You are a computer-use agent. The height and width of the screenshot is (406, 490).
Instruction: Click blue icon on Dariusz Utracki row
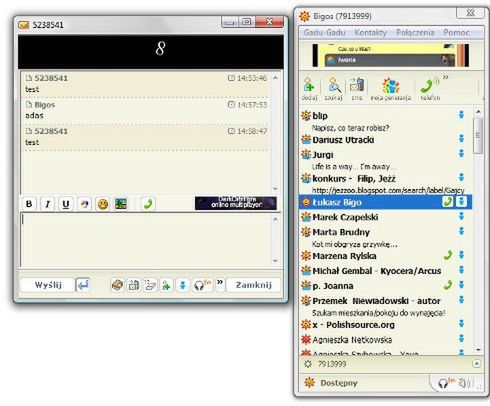[461, 138]
